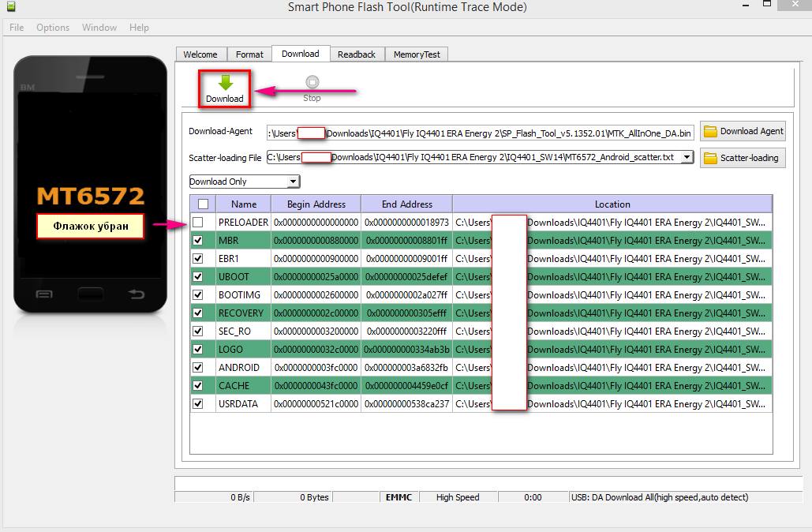
Task: Switch to the Readback tab
Action: click(x=357, y=54)
